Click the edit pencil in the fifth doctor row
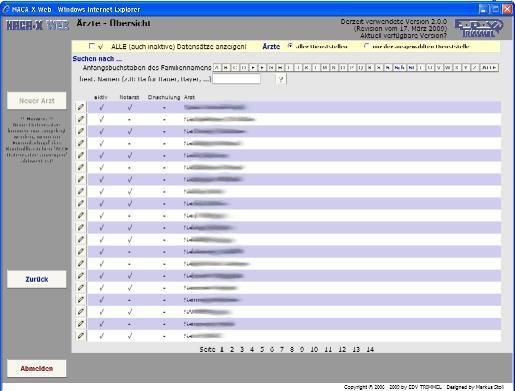Screen dimensions: 515x391 (x=81, y=155)
